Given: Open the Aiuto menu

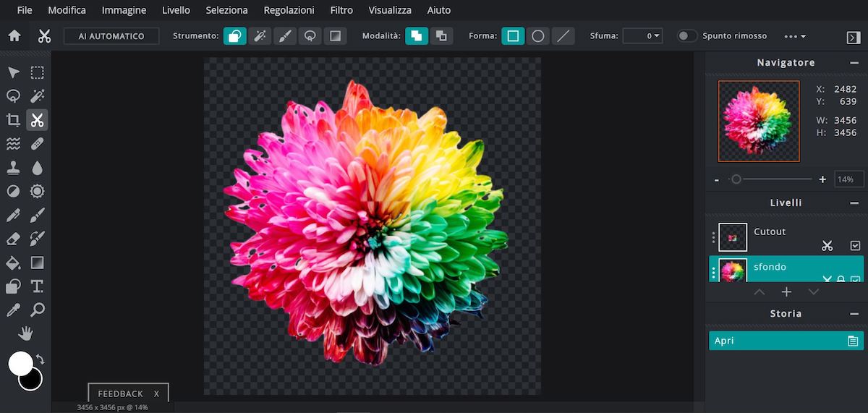Looking at the screenshot, I should coord(438,10).
